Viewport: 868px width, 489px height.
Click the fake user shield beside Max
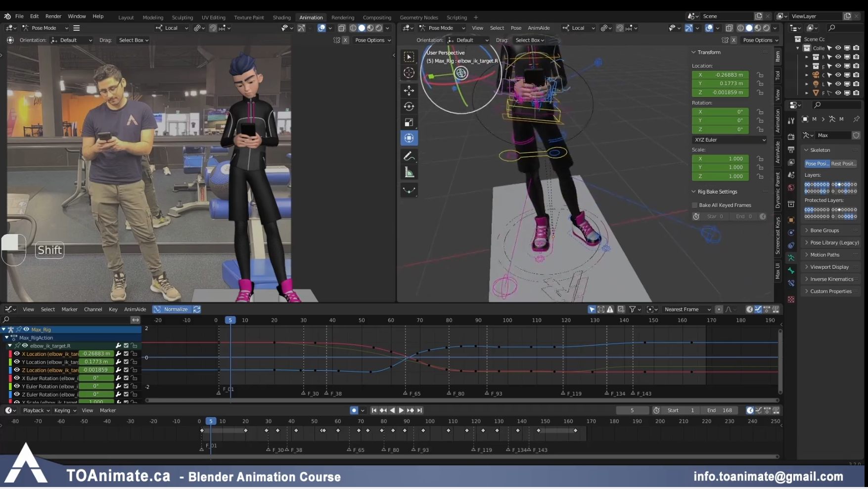click(x=856, y=135)
